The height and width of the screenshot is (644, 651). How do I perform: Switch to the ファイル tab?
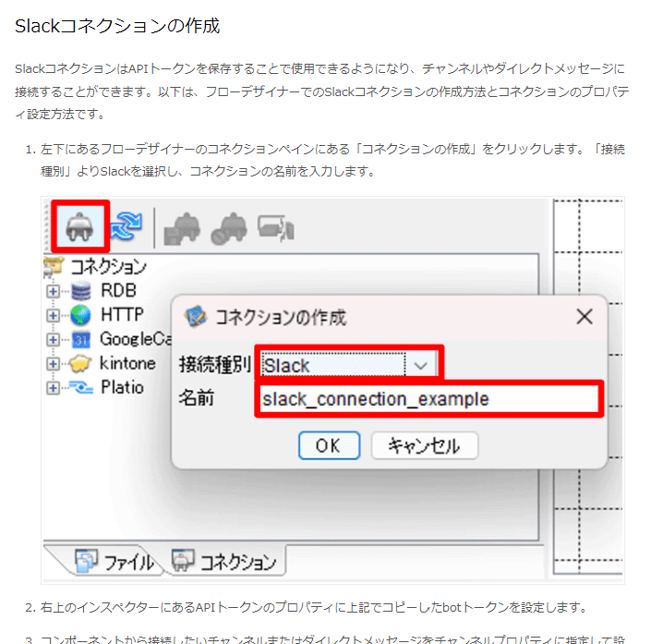click(x=115, y=562)
